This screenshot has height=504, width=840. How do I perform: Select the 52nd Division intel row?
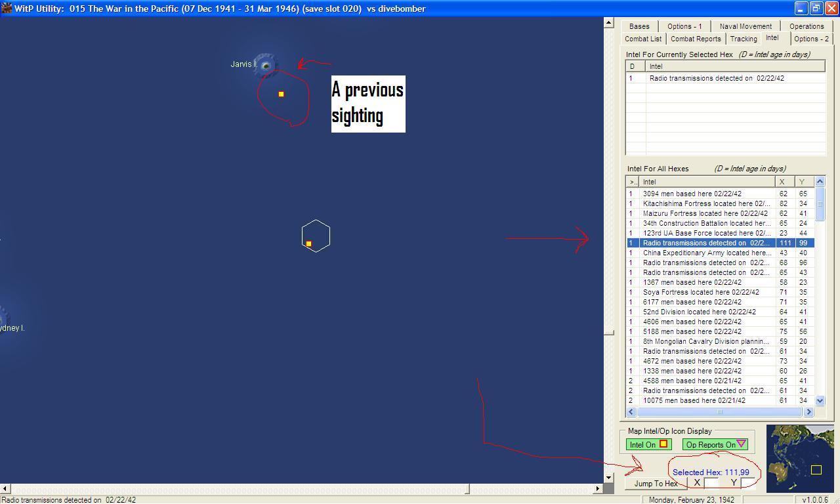720,312
